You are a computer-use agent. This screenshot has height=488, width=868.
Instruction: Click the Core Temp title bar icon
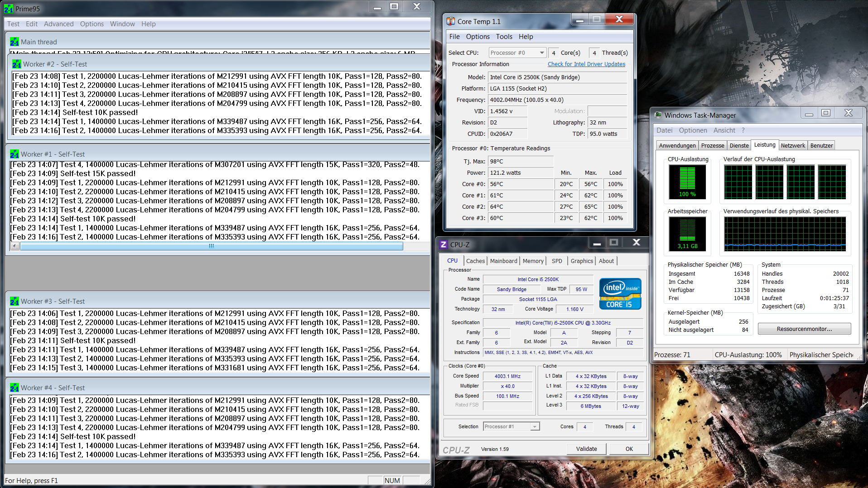coord(451,21)
